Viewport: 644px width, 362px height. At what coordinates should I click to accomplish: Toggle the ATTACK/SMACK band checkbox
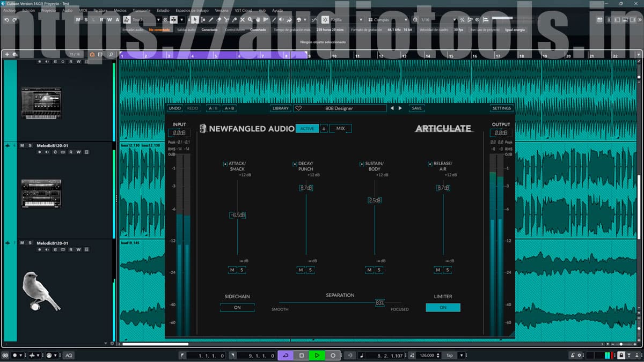[x=225, y=164]
